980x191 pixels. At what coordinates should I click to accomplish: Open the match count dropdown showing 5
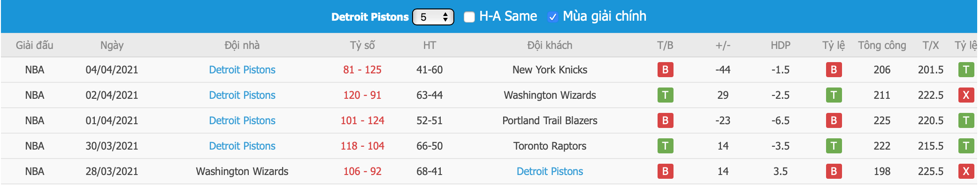[433, 17]
